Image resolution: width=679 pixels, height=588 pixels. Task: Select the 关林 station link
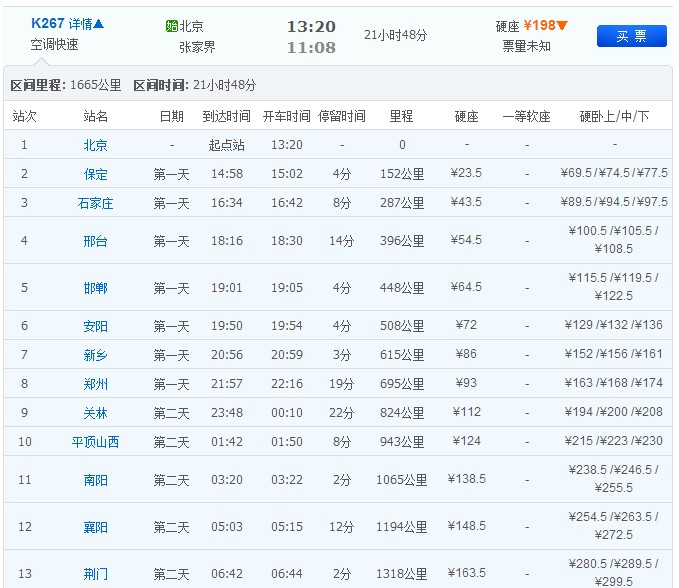point(96,413)
